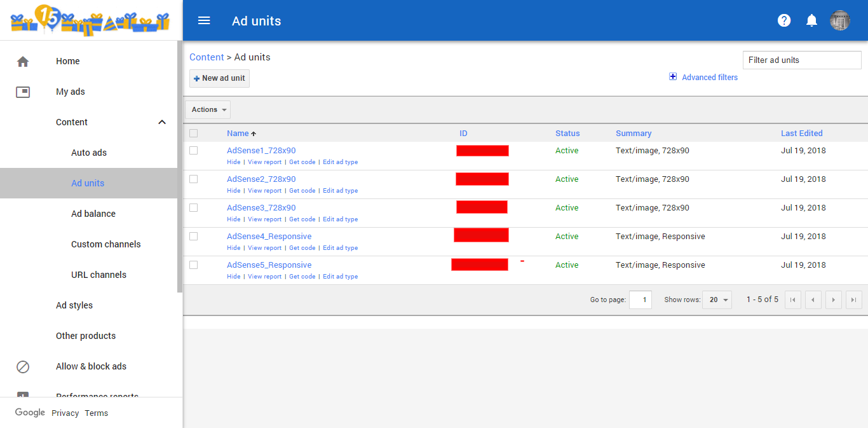The height and width of the screenshot is (428, 868).
Task: Check the AdSense5_Responsive row checkbox
Action: tap(194, 265)
